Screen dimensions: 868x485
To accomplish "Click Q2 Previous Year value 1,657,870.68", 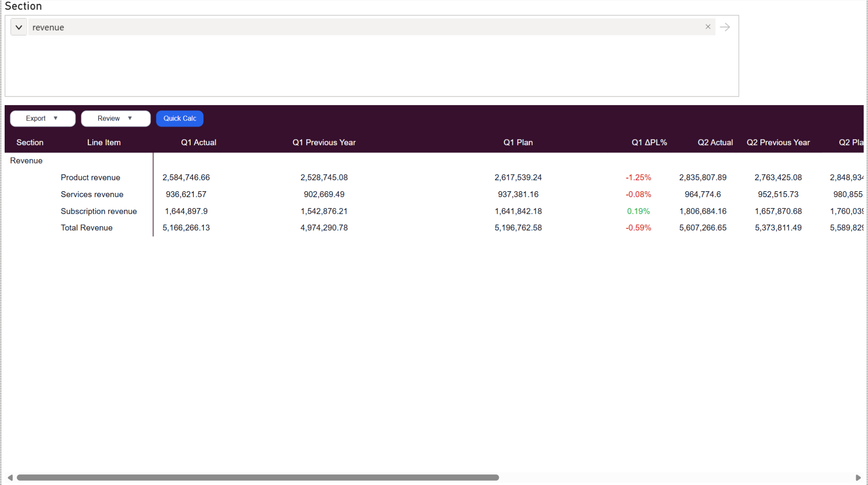I will click(x=778, y=211).
